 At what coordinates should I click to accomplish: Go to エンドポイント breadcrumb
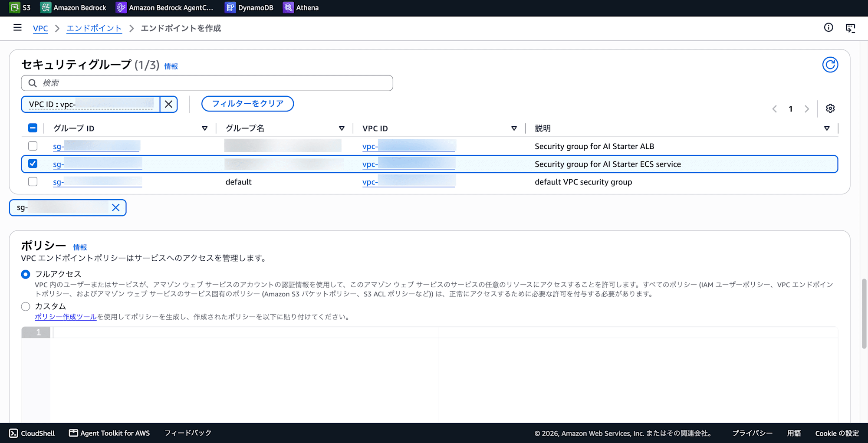94,28
